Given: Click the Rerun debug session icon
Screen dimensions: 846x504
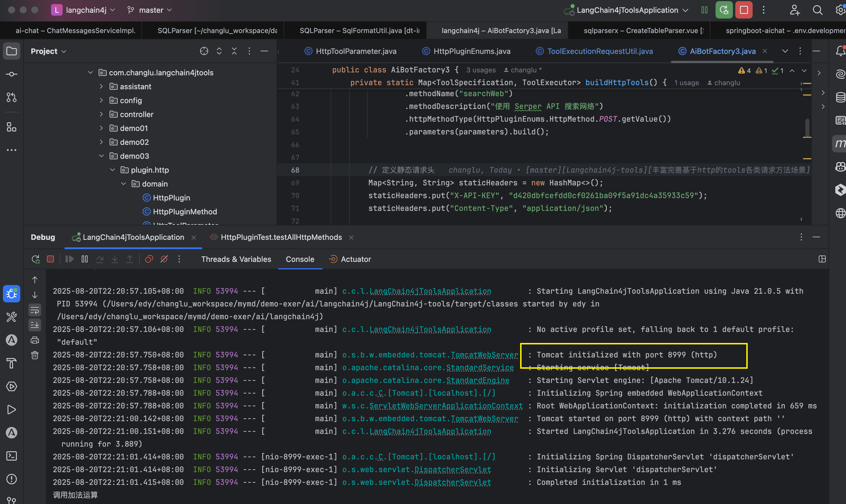Looking at the screenshot, I should 36,259.
